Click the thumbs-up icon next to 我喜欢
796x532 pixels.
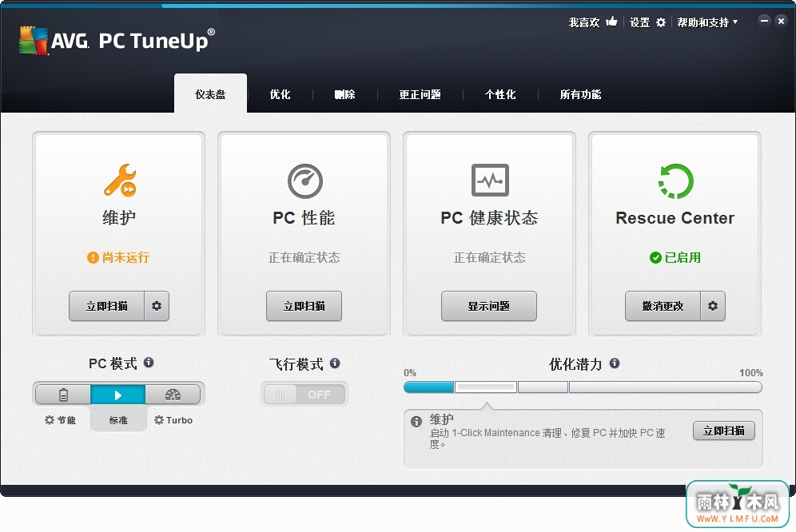(611, 22)
